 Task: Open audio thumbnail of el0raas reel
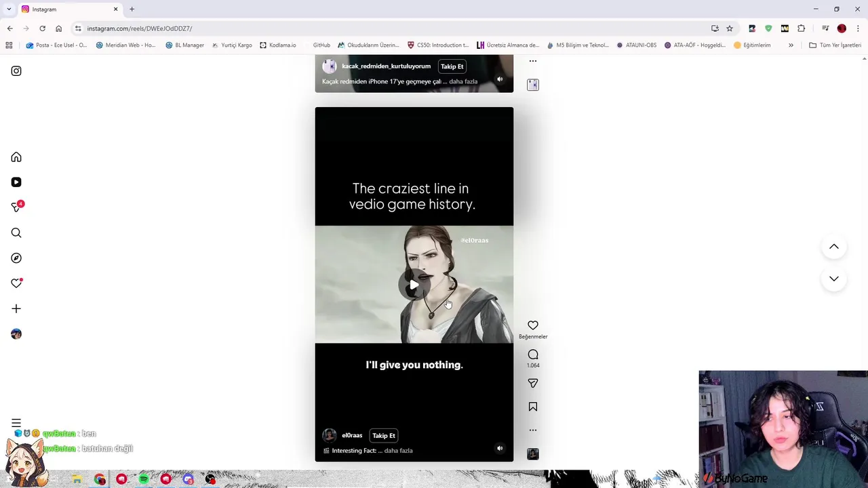click(533, 454)
